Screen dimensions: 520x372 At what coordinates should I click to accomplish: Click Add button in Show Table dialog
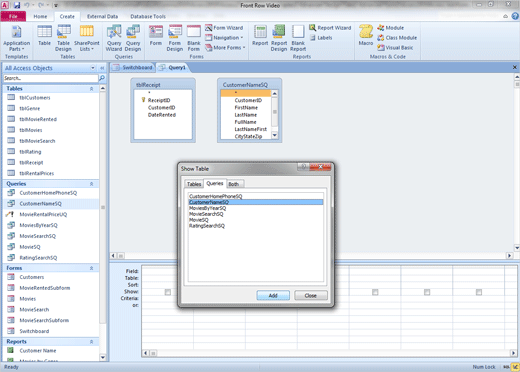(273, 295)
